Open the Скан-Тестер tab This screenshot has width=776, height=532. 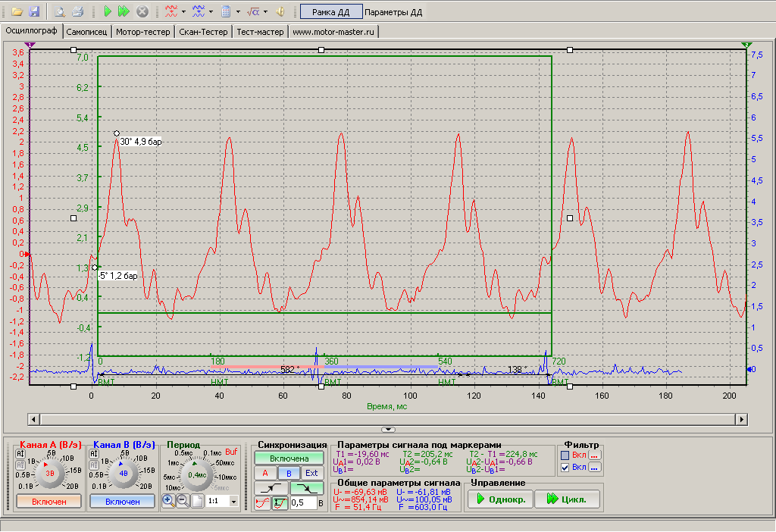(203, 32)
